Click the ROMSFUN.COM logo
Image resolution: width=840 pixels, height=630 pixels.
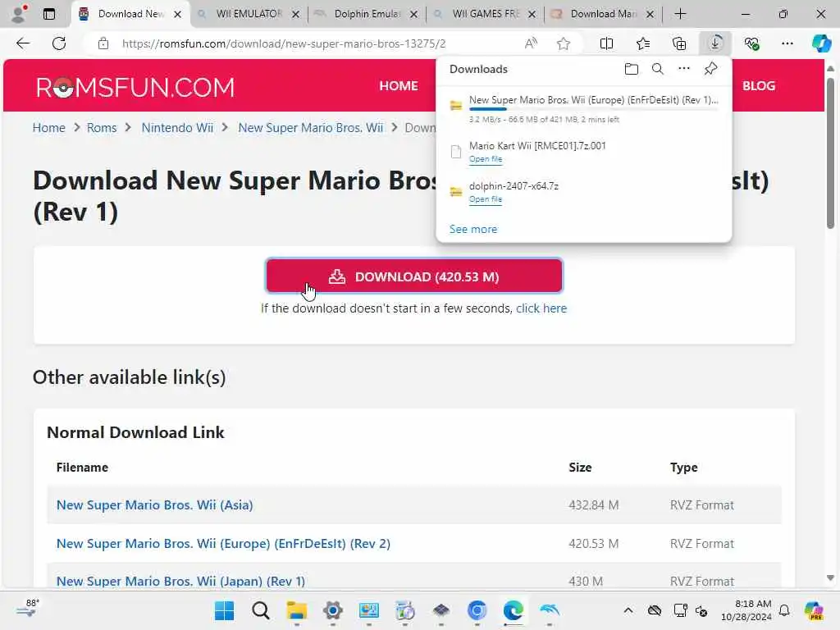[x=135, y=87]
